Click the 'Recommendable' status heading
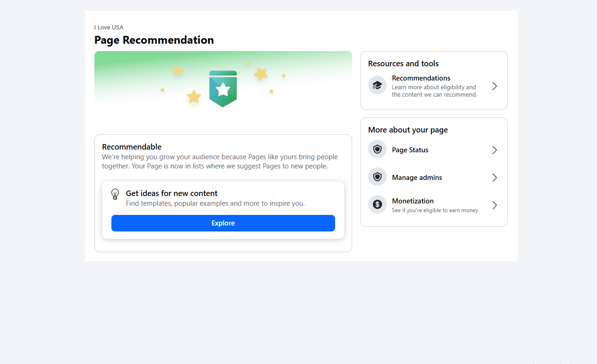Screen dimensions: 597x364 click(132, 147)
